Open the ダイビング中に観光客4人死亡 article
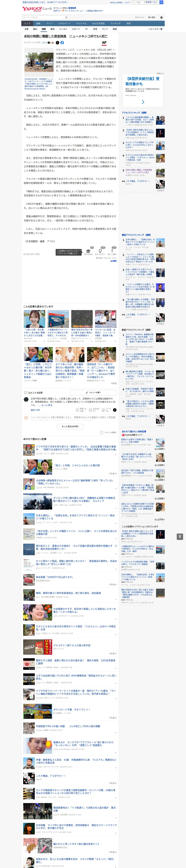 point(84,499)
